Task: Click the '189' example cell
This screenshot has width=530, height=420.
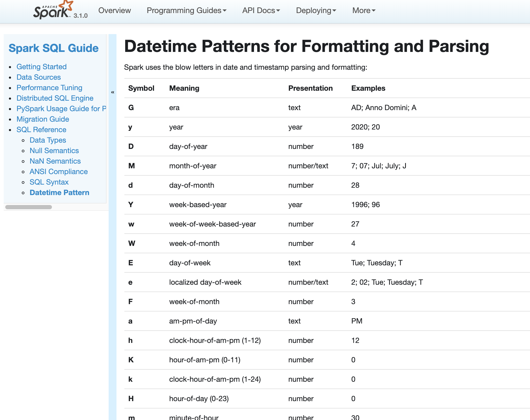Action: (357, 146)
